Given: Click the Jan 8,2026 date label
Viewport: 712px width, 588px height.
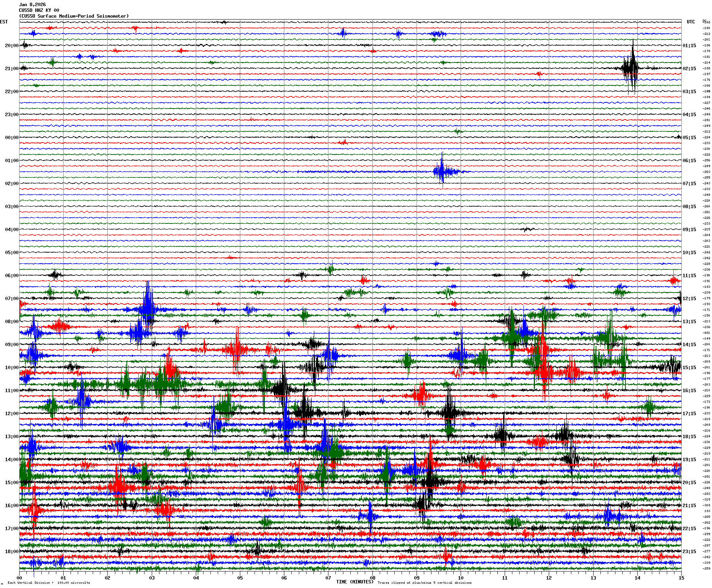Looking at the screenshot, I should [32, 5].
